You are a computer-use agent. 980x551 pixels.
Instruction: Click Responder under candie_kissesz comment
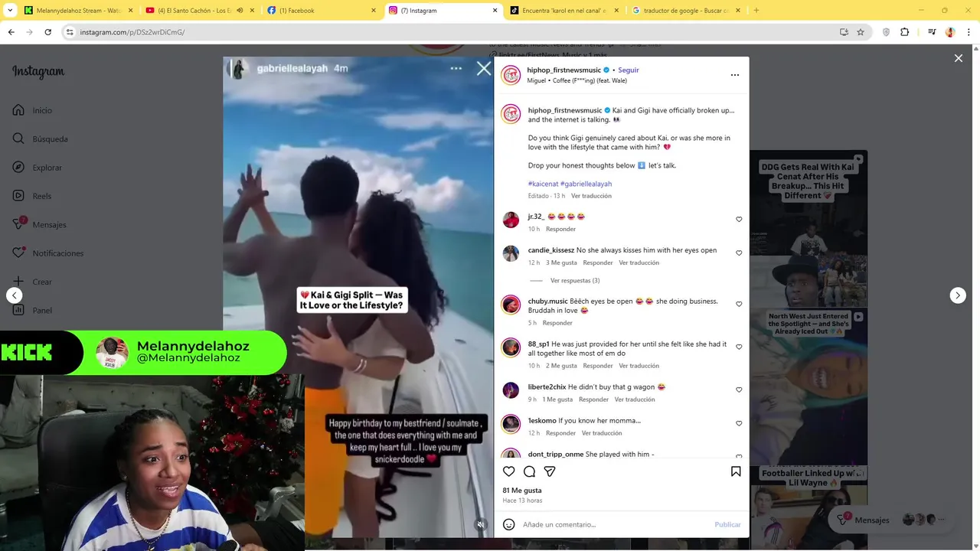pyautogui.click(x=598, y=262)
